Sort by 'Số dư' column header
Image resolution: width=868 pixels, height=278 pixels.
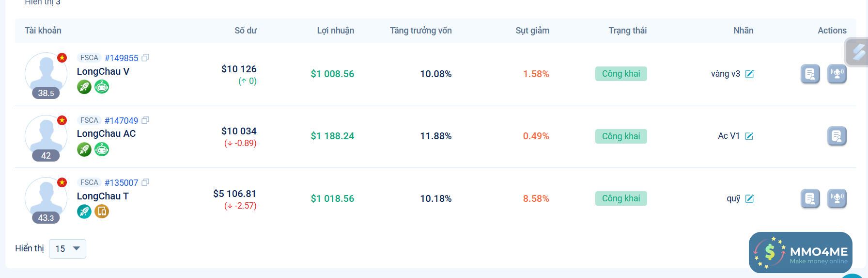click(x=246, y=31)
